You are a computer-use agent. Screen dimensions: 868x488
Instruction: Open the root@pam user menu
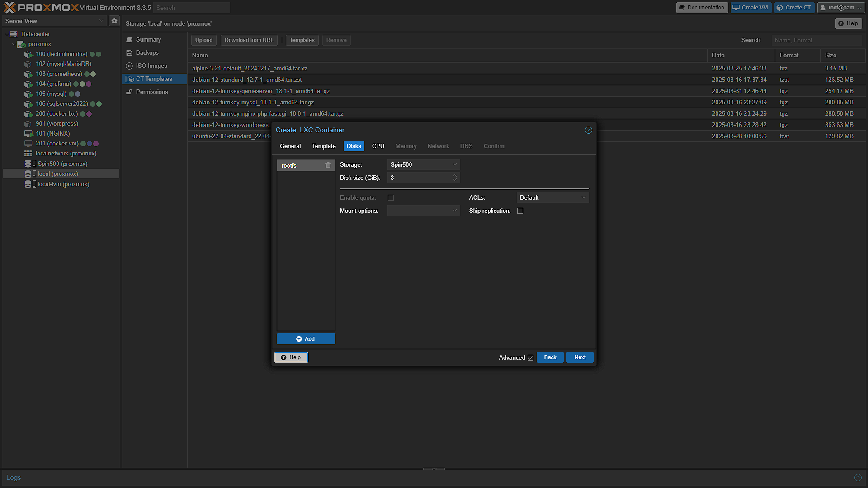point(841,8)
